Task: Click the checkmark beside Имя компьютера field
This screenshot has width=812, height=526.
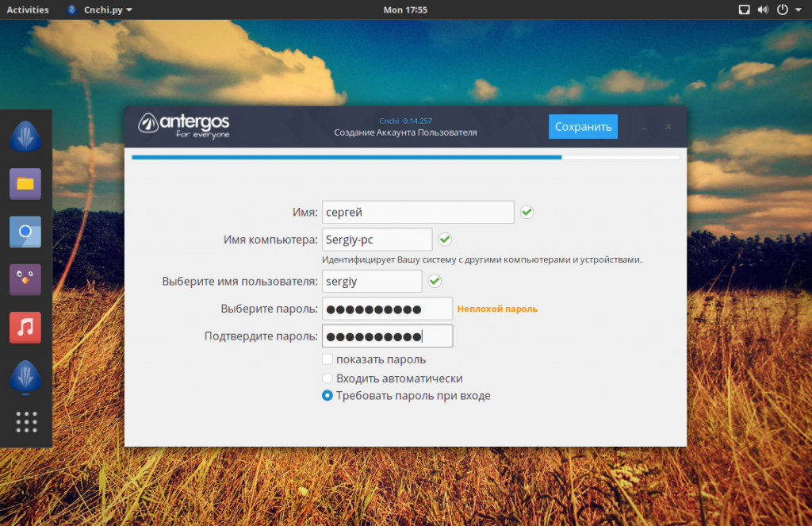Action: 445,240
